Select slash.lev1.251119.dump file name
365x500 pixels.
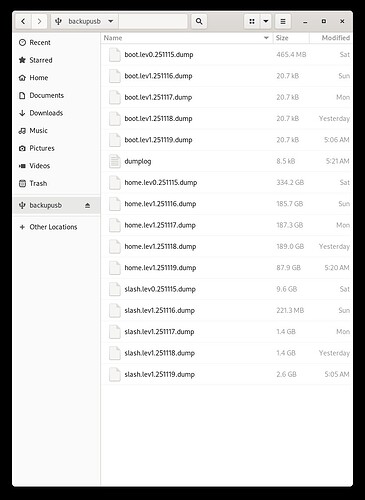point(160,375)
